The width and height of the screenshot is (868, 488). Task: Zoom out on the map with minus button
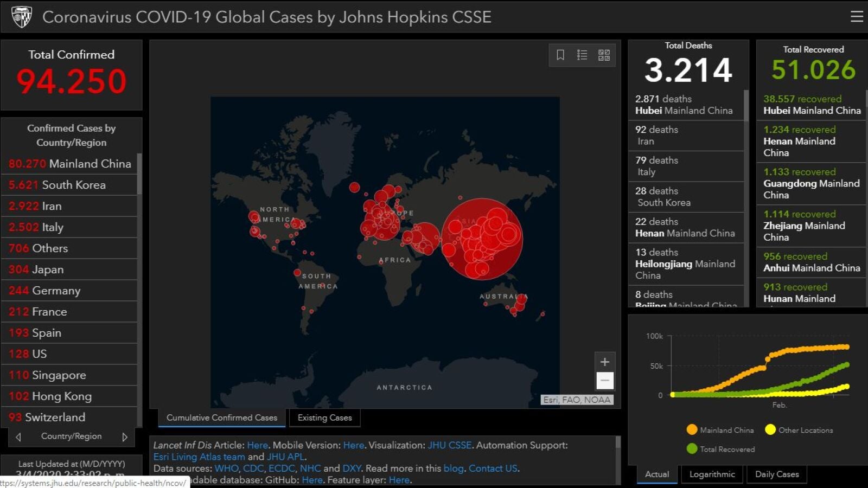(x=605, y=381)
